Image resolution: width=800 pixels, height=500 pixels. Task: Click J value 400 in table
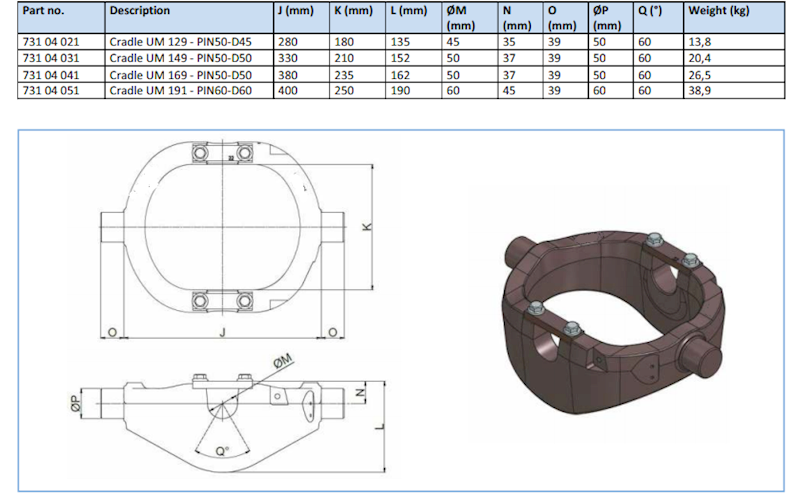pos(288,91)
